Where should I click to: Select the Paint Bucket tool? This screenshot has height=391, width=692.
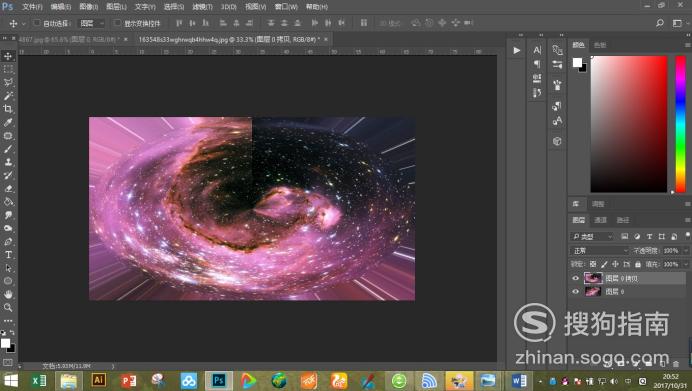(x=8, y=202)
